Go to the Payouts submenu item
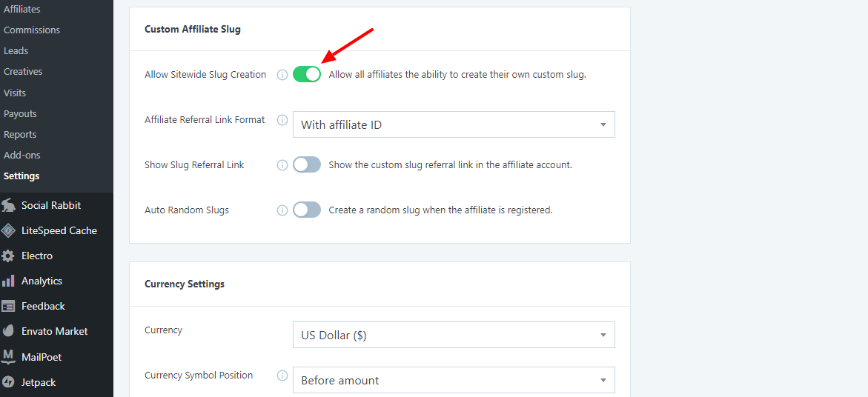 click(x=20, y=114)
